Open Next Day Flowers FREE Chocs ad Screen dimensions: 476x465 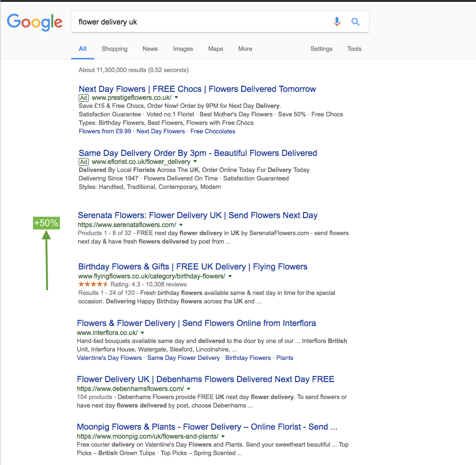(197, 89)
